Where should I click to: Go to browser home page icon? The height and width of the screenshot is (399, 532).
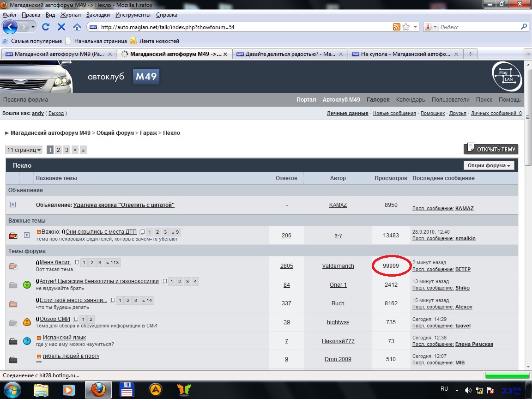click(77, 27)
